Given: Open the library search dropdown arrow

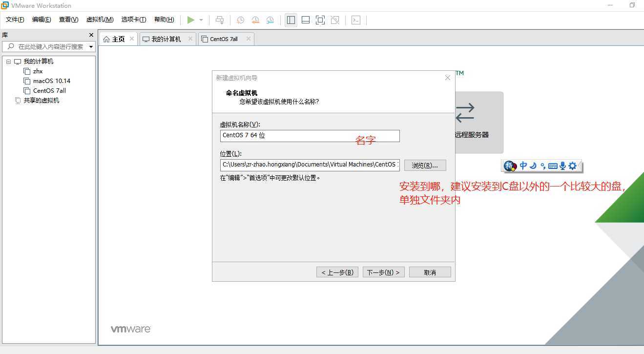Looking at the screenshot, I should click(x=91, y=47).
